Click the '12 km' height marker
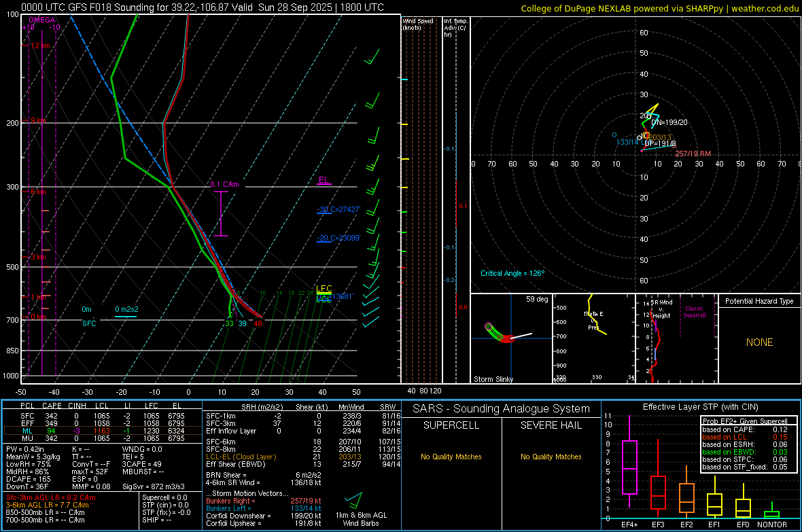 click(40, 46)
